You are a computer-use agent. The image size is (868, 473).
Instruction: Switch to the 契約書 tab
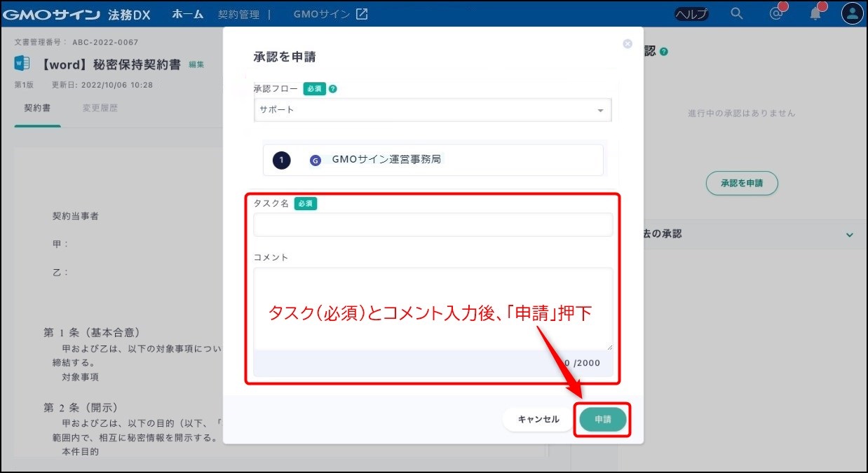[x=37, y=109]
